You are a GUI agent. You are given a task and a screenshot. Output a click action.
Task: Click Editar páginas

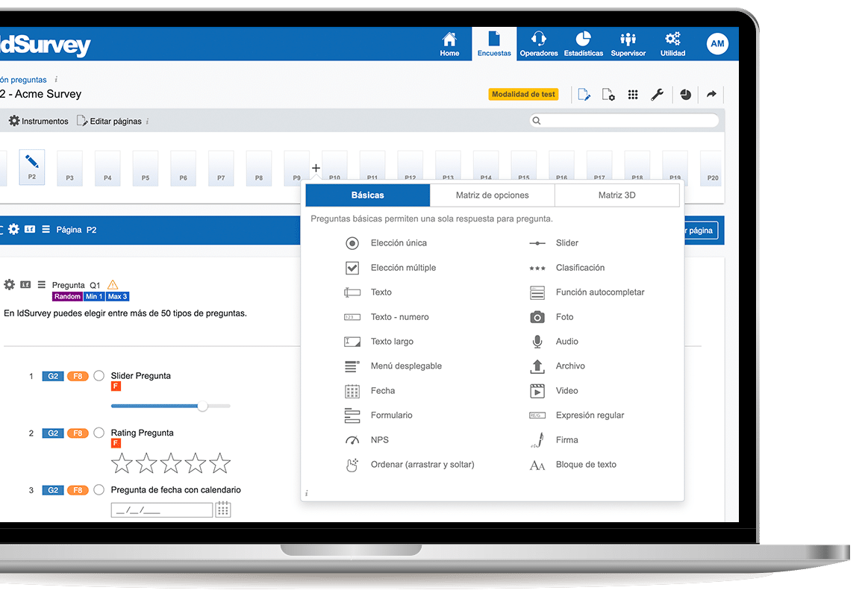(x=109, y=121)
